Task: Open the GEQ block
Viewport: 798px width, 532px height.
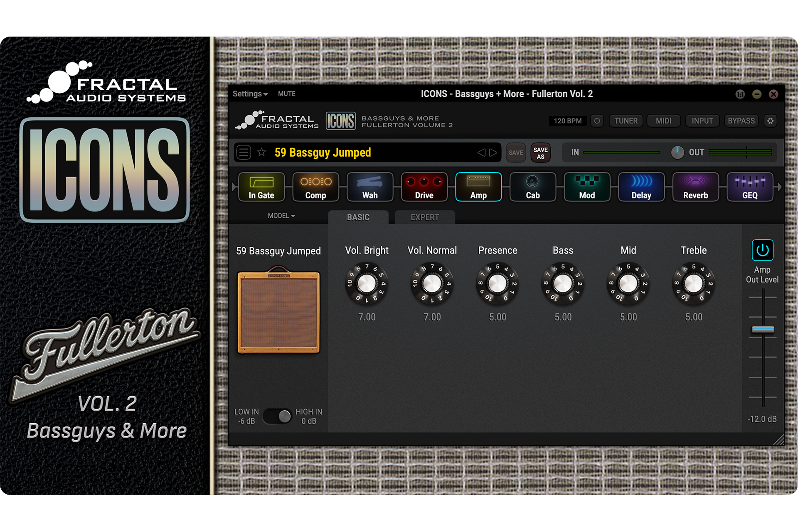Action: (x=750, y=187)
